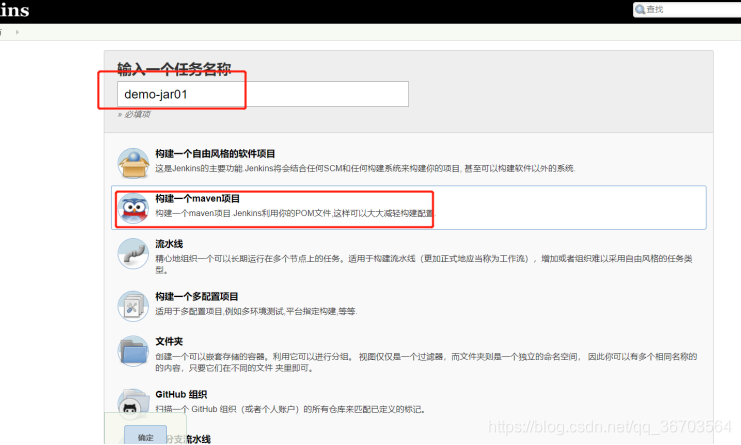The width and height of the screenshot is (741, 445).
Task: Click the Jenkins logo text in header
Action: pos(14,9)
